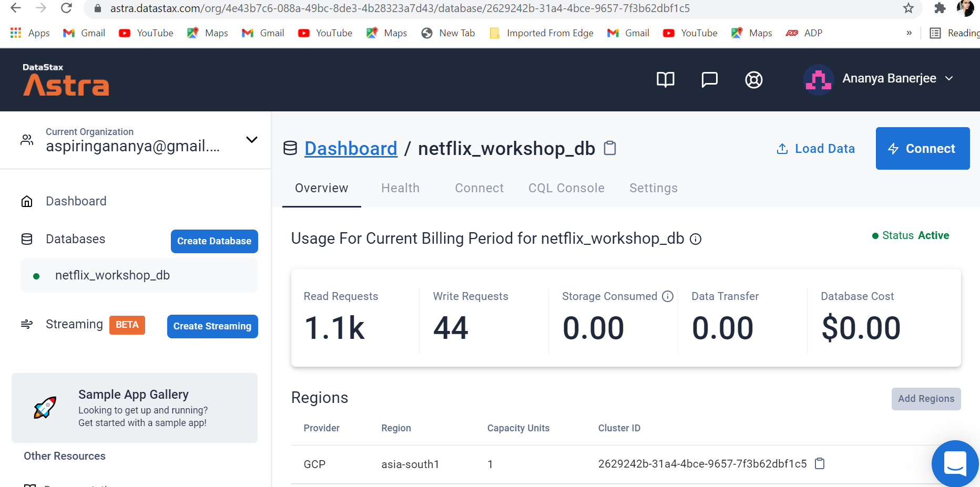Click Ananya Banerjee's profile avatar
This screenshot has height=487, width=980.
pos(818,79)
